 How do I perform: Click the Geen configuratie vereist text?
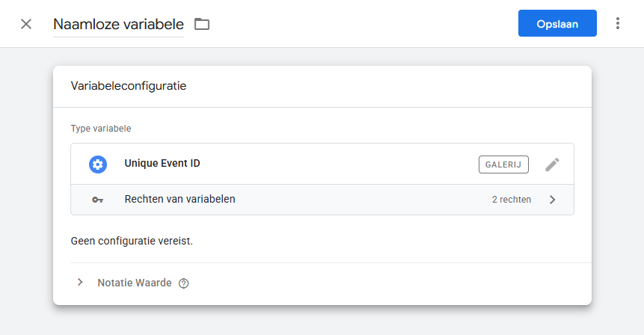click(x=132, y=242)
